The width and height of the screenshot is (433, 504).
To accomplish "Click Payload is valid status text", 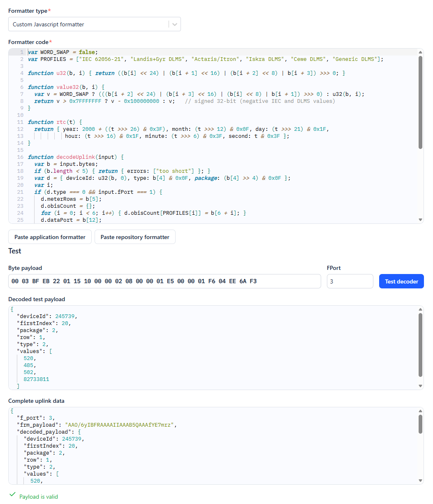I will 39,497.
